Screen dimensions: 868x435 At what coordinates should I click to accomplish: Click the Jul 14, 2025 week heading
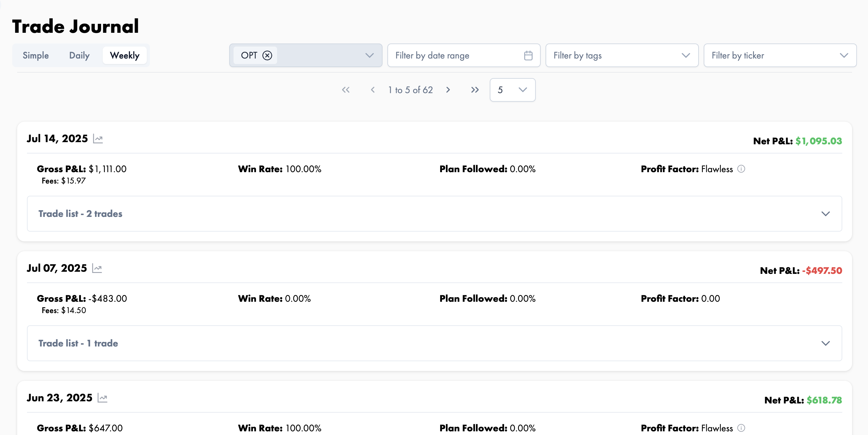point(57,138)
